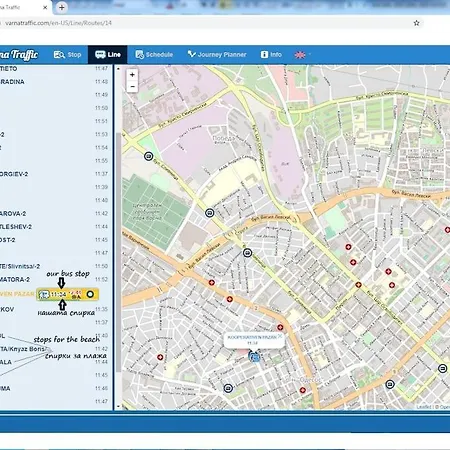Select the AROVA-2 stop row
Screen dimensions: 450x450
[x=55, y=213]
